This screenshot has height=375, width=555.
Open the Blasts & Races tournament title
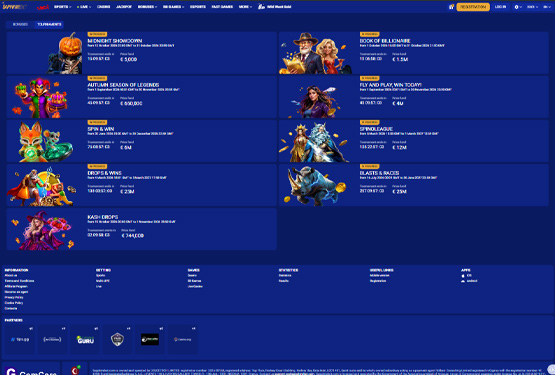click(x=379, y=173)
